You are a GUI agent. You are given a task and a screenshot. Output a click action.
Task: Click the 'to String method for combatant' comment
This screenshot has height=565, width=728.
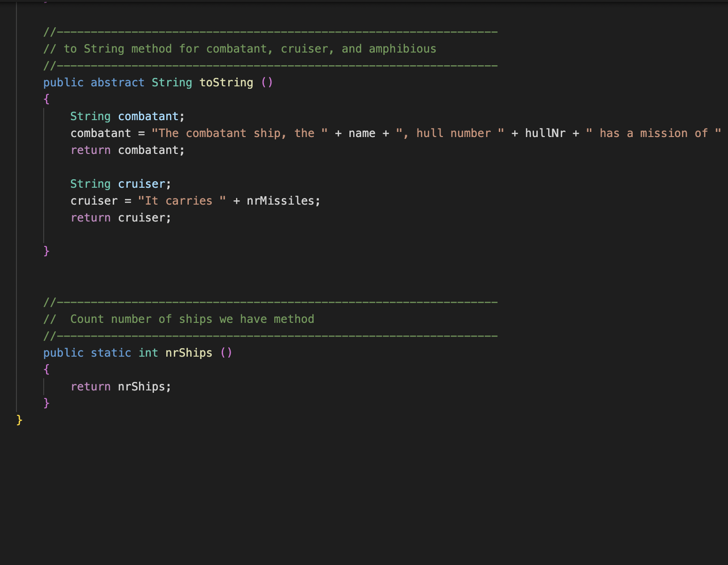tap(240, 49)
